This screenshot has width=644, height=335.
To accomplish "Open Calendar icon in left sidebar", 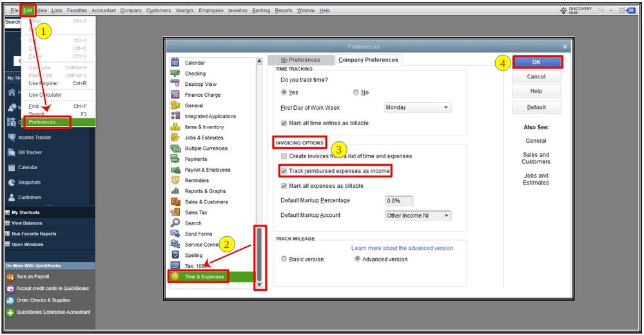I will 12,167.
